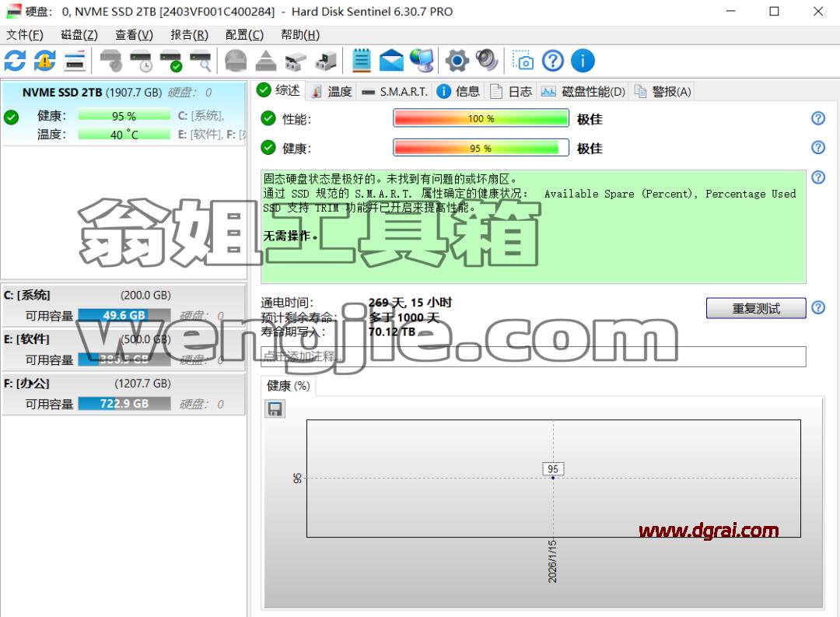Screen dimensions: 840x617
Task: Switch to the 日志 tab
Action: click(512, 92)
